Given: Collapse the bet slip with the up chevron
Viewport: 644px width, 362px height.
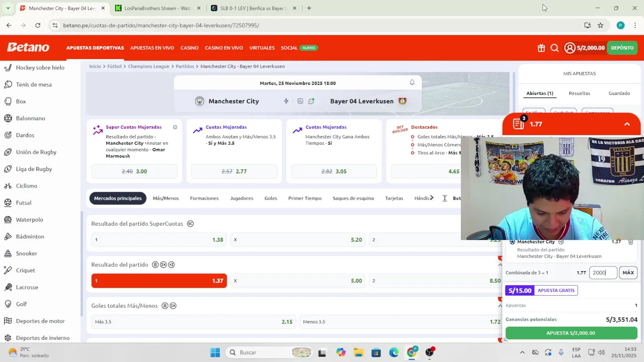Looking at the screenshot, I should click(x=627, y=124).
